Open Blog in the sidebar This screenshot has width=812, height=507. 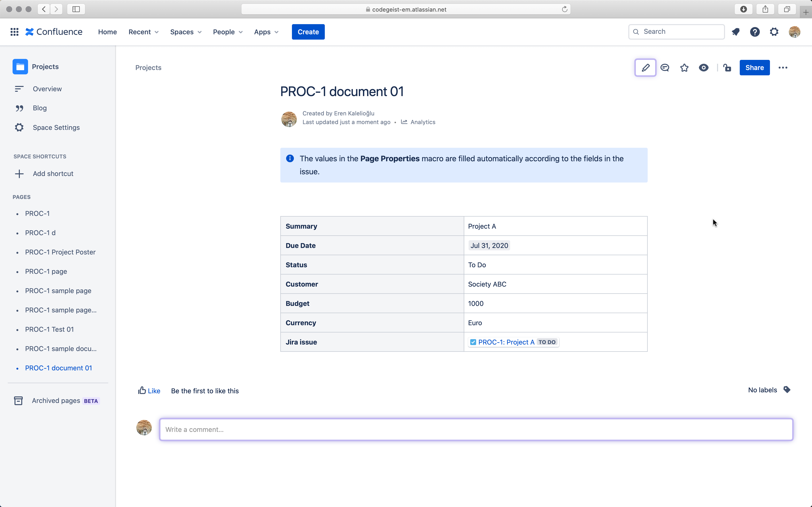[40, 108]
